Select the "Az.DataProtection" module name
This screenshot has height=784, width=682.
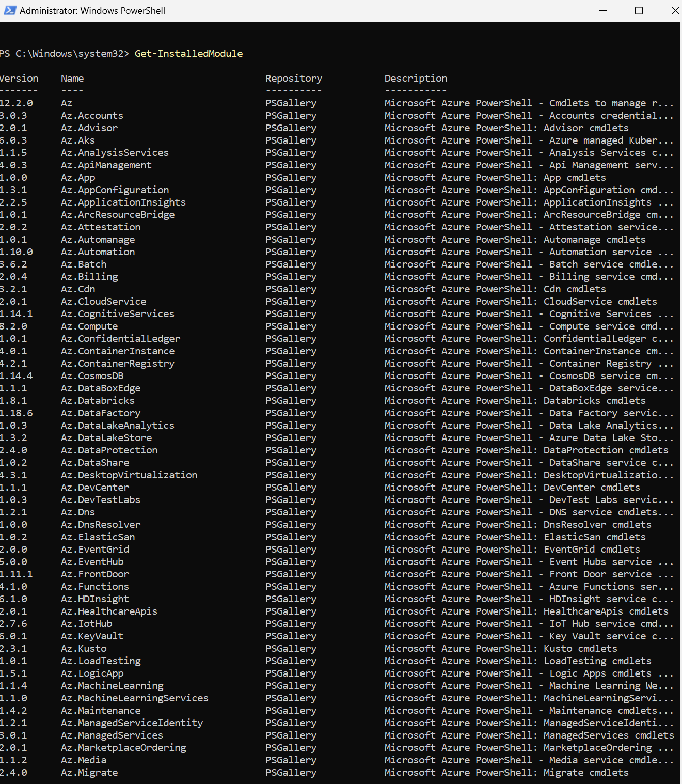(x=109, y=450)
